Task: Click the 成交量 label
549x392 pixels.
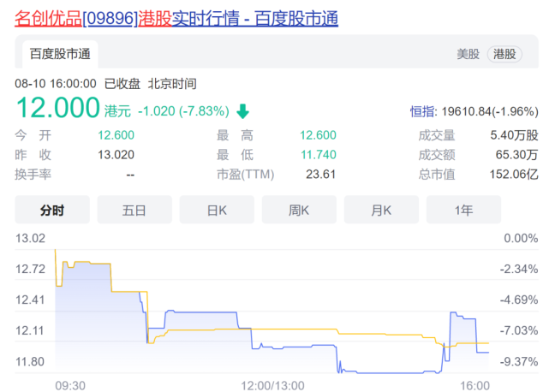Action: tap(437, 135)
